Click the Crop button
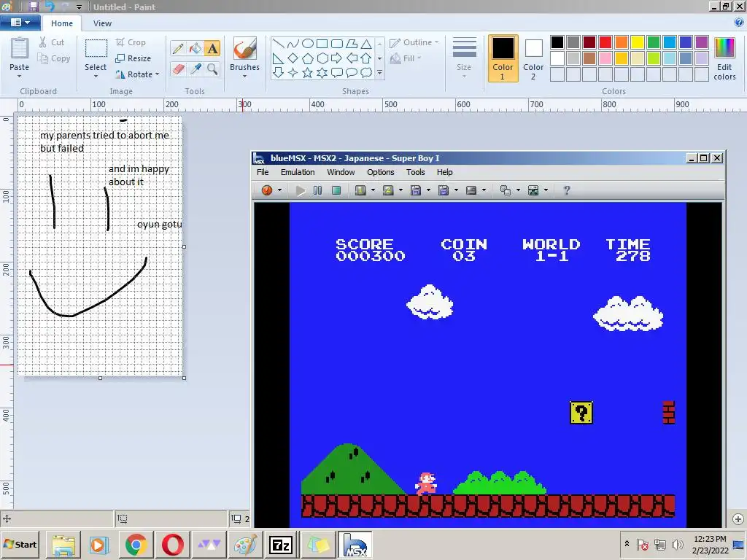 [131, 42]
